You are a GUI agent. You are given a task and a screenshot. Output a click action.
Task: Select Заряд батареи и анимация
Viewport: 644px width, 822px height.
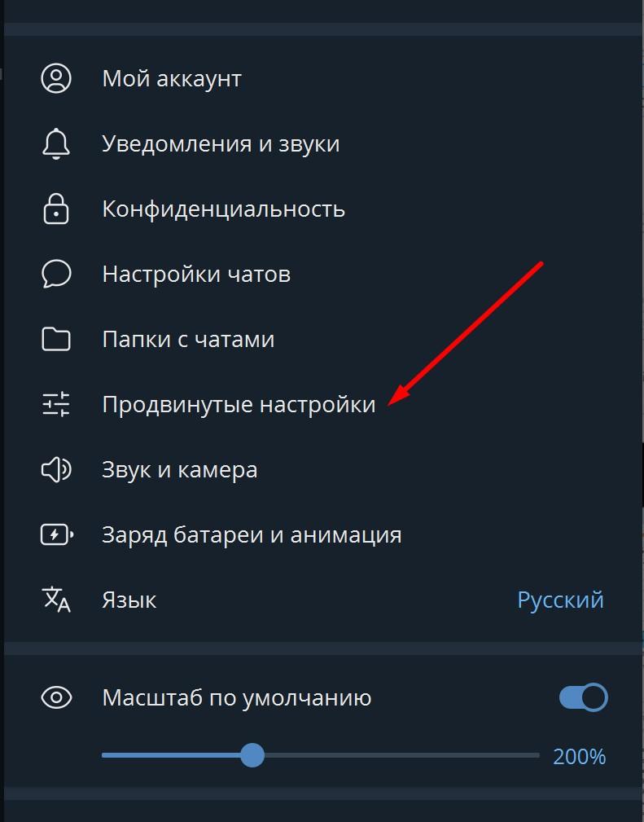pos(322,534)
